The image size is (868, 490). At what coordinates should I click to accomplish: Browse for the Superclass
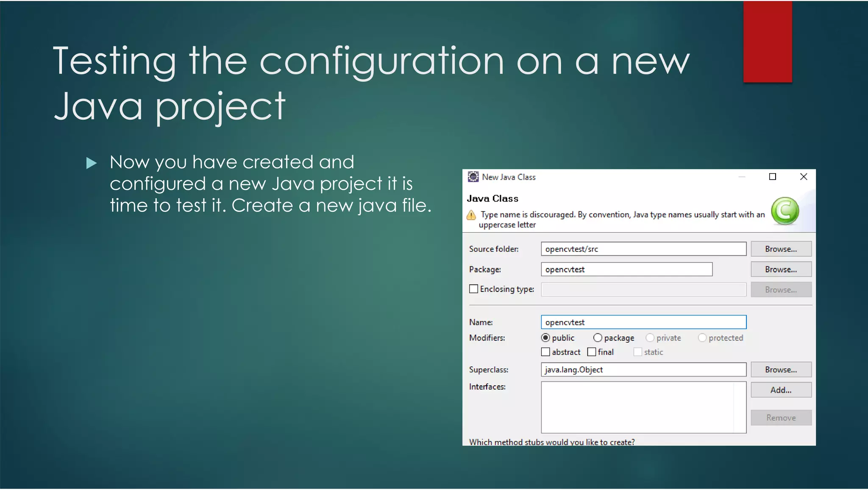[x=781, y=370]
